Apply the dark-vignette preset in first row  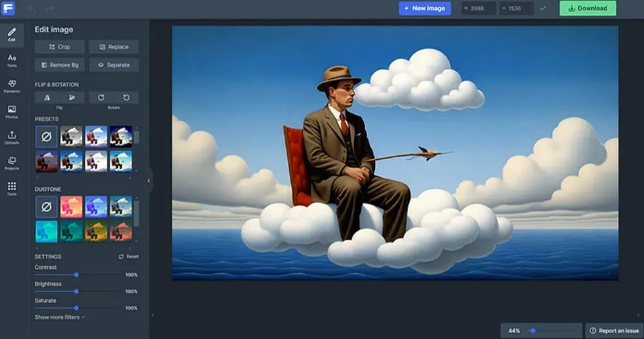tap(121, 137)
